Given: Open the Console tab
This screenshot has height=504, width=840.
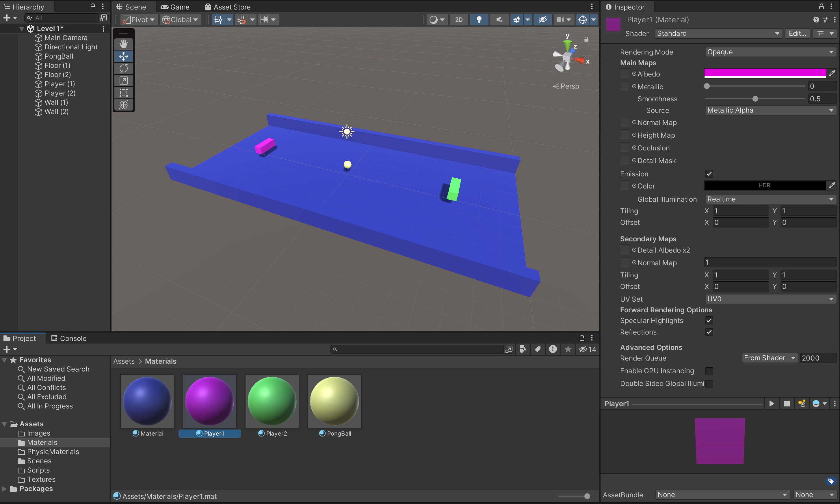Looking at the screenshot, I should coord(69,338).
